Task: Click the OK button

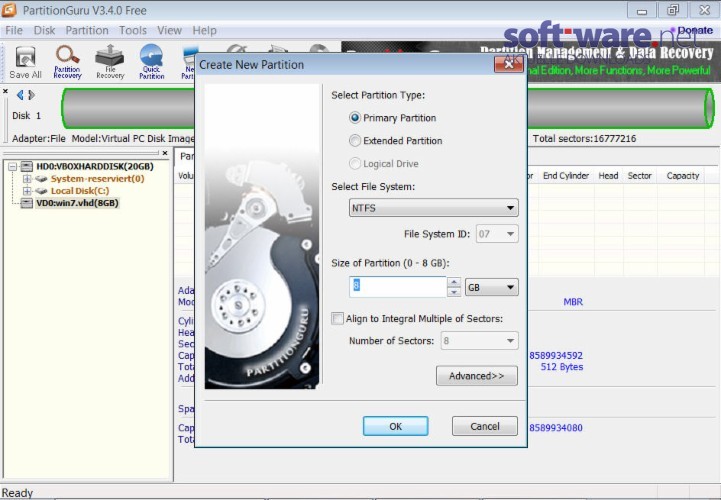Action: (x=395, y=426)
